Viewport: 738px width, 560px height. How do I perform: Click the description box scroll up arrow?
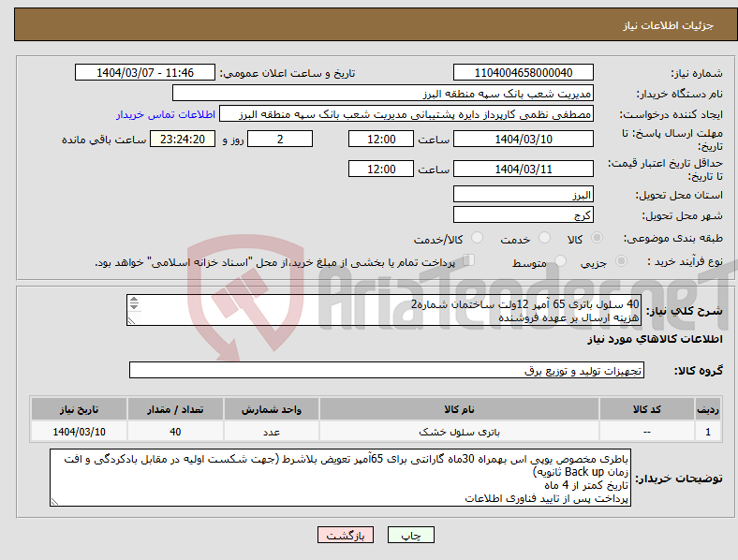point(134,300)
